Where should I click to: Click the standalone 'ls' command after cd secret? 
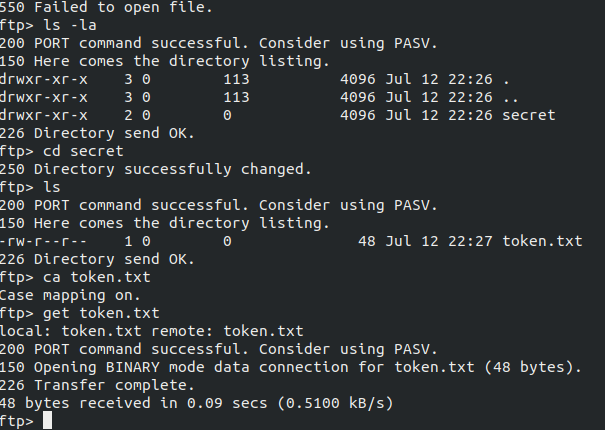click(x=52, y=187)
